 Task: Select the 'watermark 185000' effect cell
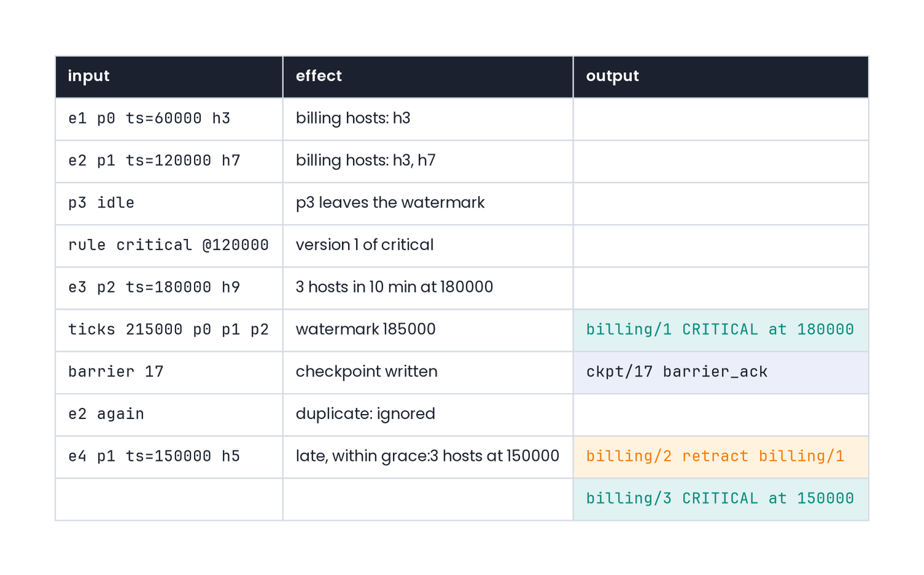click(428, 330)
